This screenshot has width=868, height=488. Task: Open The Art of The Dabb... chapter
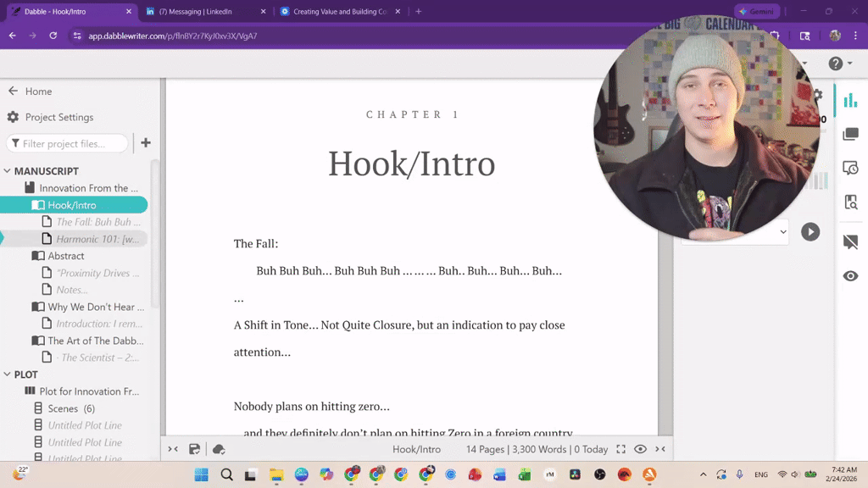[88, 341]
